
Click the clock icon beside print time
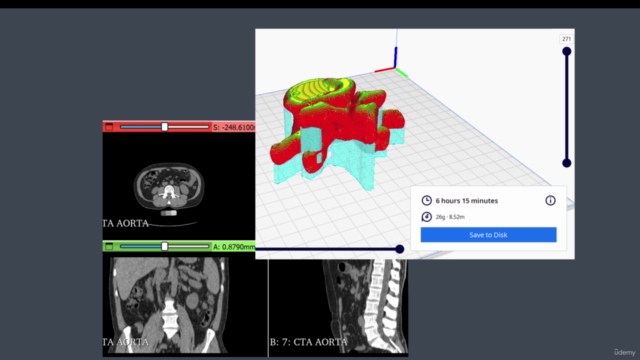(427, 200)
